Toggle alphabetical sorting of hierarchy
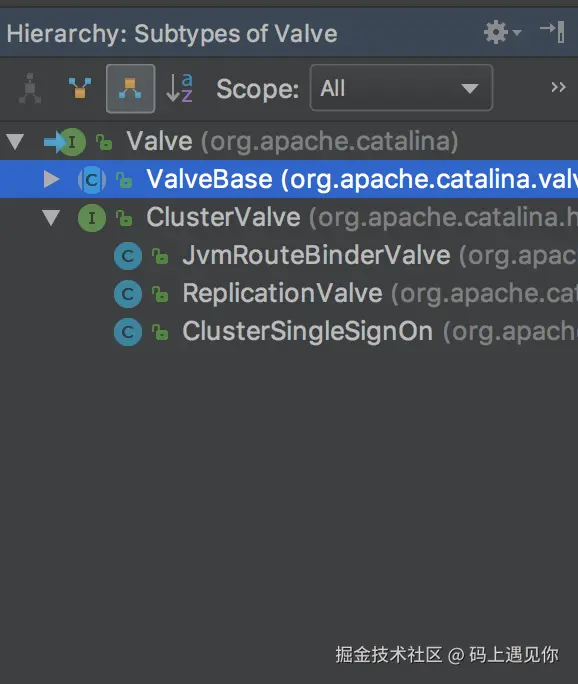The height and width of the screenshot is (684, 578). coord(180,88)
